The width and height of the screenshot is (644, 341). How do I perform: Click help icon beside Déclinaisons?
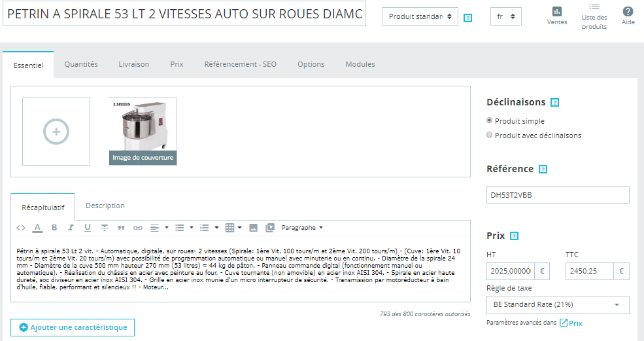pyautogui.click(x=554, y=102)
